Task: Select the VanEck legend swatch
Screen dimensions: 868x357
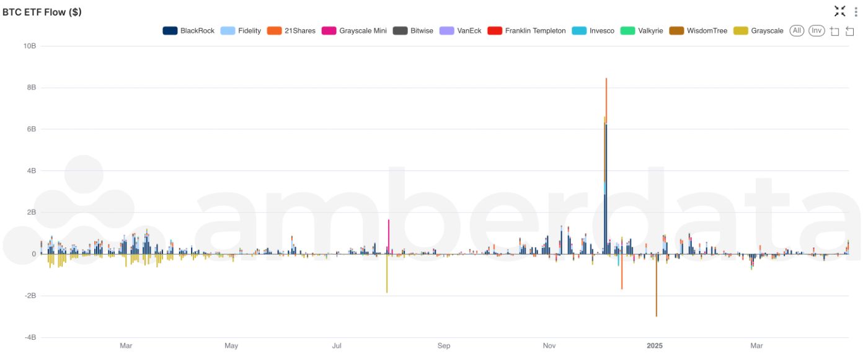Action: point(445,30)
